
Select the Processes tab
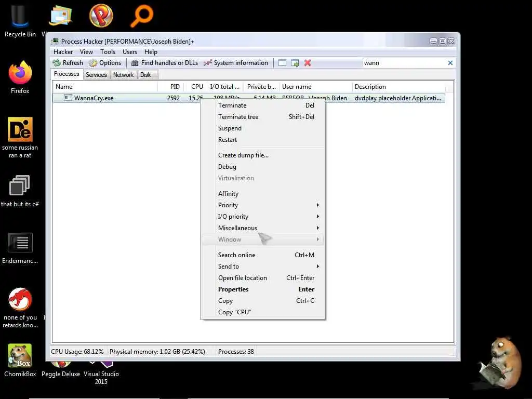tap(66, 74)
